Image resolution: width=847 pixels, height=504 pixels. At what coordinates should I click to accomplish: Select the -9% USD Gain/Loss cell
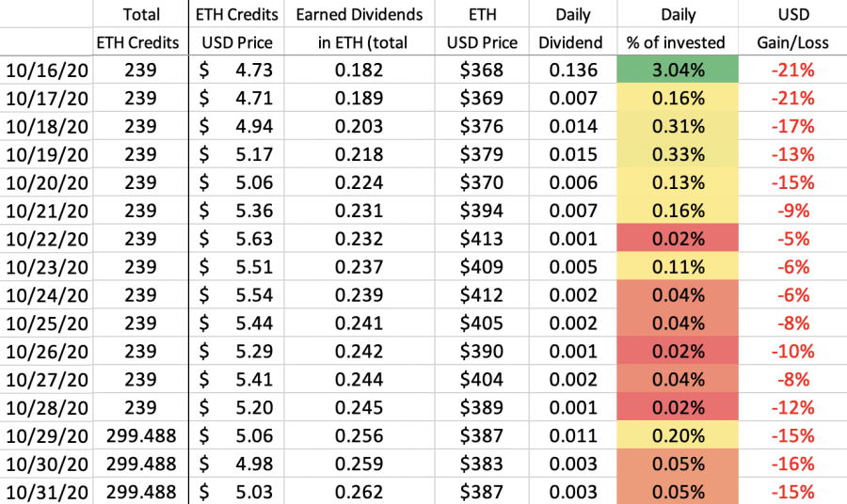click(x=792, y=211)
